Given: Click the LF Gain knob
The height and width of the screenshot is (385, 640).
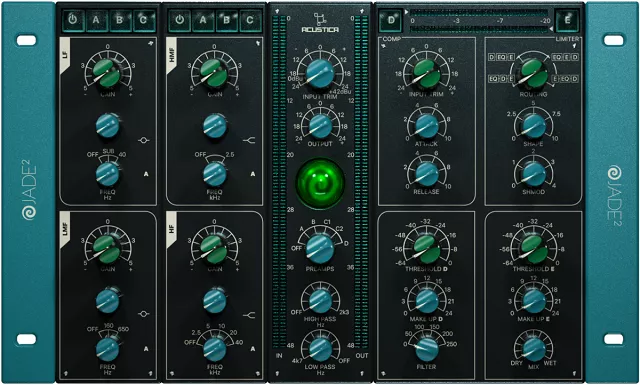Looking at the screenshot, I should click(x=107, y=73).
